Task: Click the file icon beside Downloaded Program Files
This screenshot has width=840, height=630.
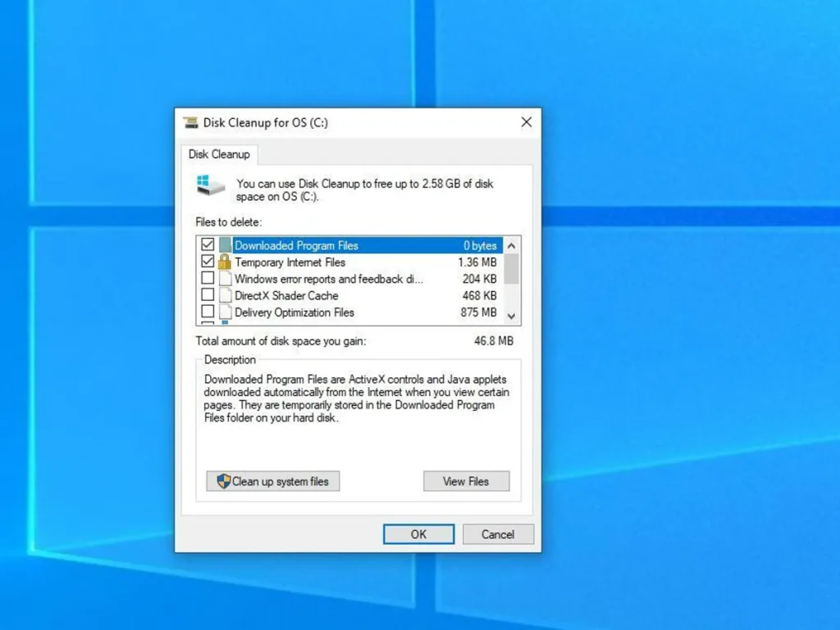Action: [x=224, y=244]
